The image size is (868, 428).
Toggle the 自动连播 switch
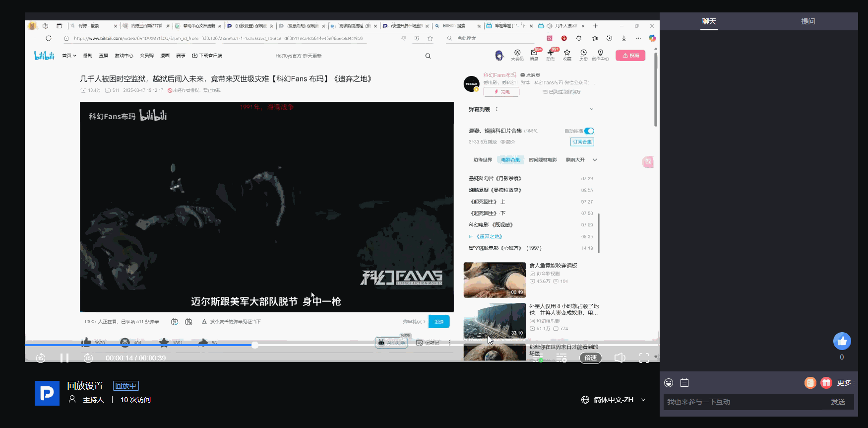point(589,131)
